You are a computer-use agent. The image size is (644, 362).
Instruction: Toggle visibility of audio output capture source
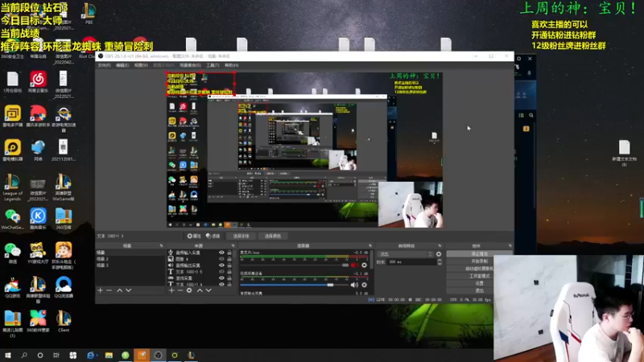tap(222, 265)
